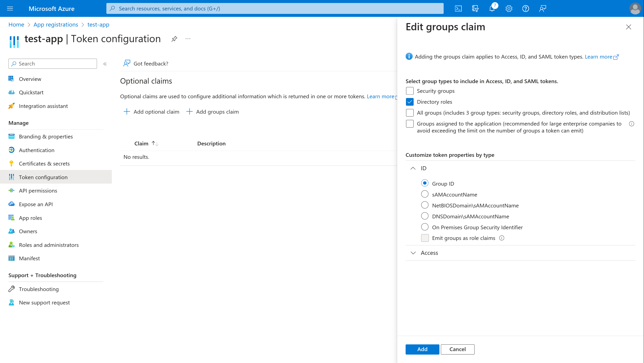
Task: Click the Add button to save claim
Action: [x=422, y=349]
